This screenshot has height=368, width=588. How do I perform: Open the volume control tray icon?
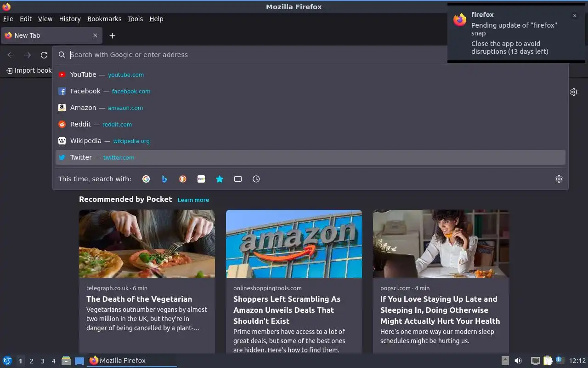[x=518, y=361]
